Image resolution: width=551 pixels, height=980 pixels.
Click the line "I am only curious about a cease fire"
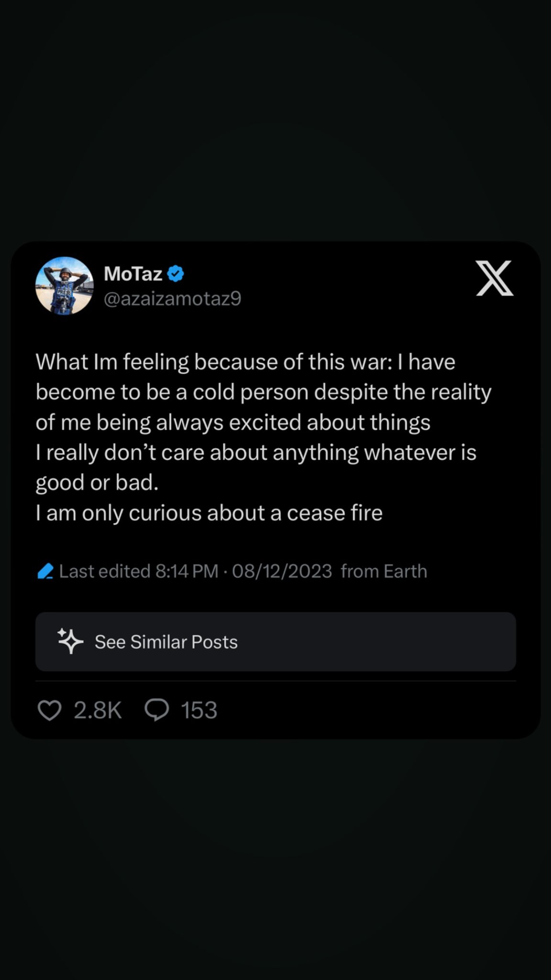point(209,513)
